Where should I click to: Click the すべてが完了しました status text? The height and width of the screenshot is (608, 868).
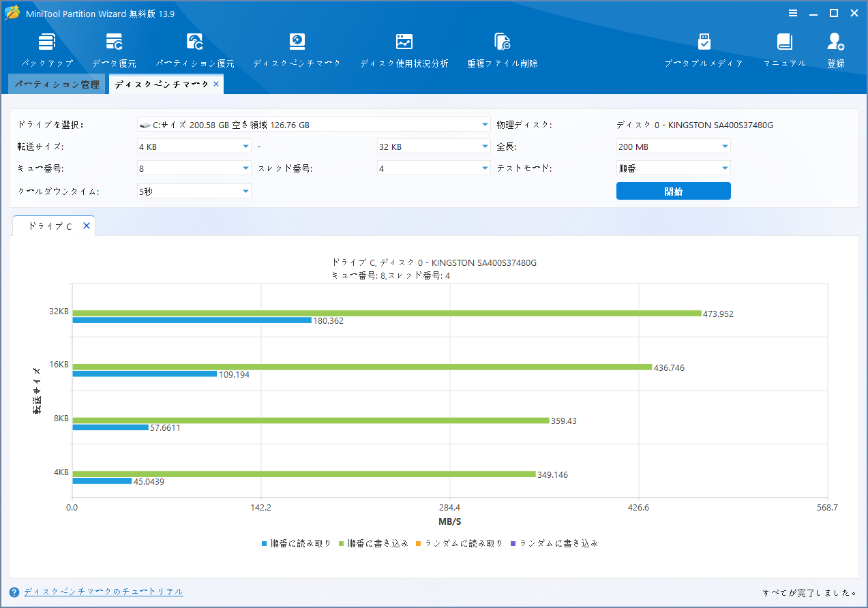point(810,592)
